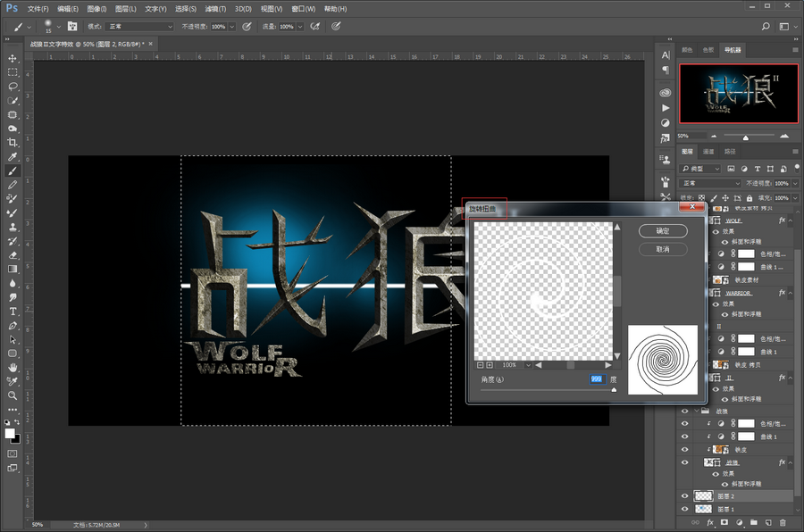The height and width of the screenshot is (532, 804).
Task: Select the Zoom tool in the toolbar
Action: pos(13,395)
